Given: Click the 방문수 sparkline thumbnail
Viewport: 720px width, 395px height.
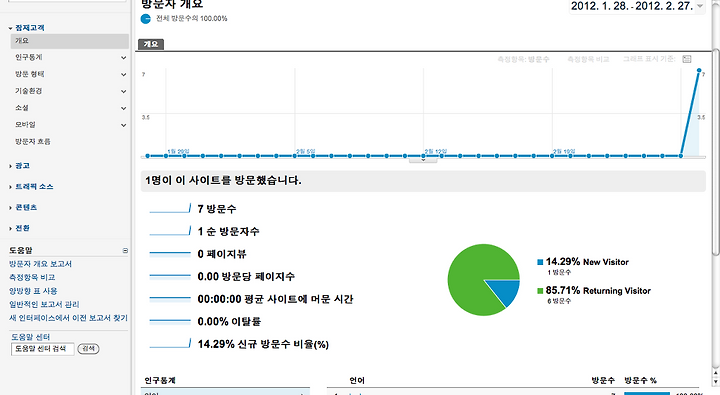Looking at the screenshot, I should (x=170, y=209).
